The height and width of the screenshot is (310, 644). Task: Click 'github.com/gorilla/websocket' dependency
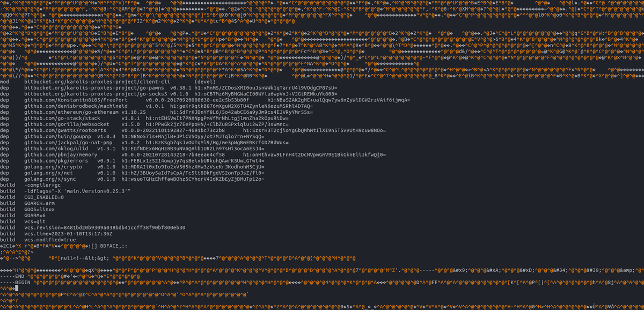[x=67, y=124]
